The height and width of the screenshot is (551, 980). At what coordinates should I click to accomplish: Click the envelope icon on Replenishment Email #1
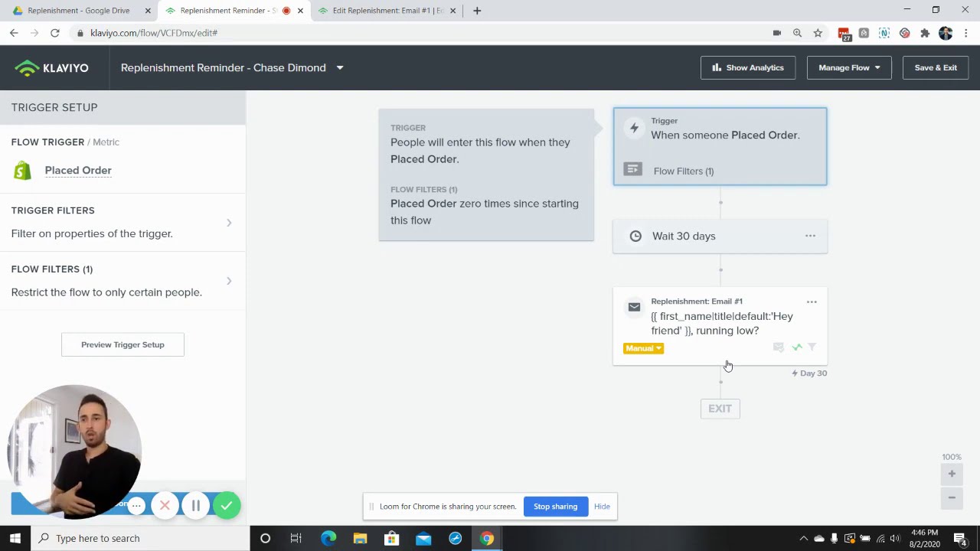634,307
